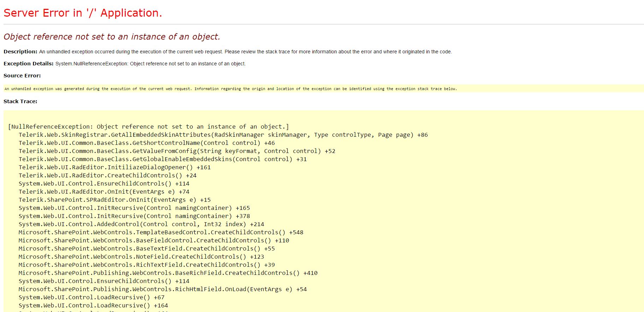This screenshot has height=312, width=644.
Task: Click the 'Exception Details:' label
Action: click(29, 64)
